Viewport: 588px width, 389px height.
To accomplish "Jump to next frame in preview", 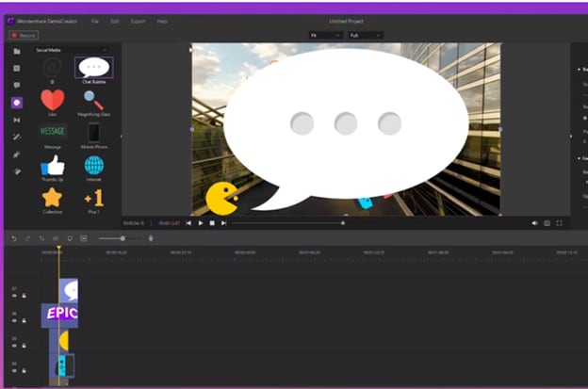I will [224, 223].
